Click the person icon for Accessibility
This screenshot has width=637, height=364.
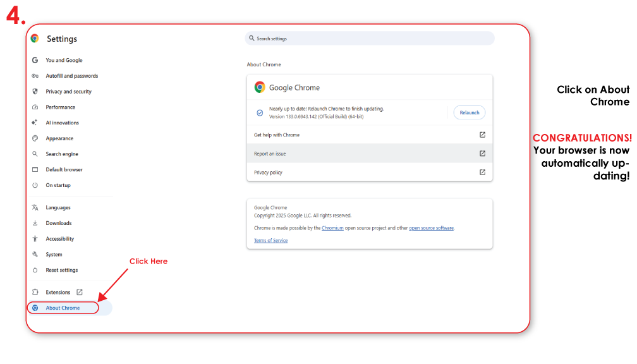(x=35, y=239)
